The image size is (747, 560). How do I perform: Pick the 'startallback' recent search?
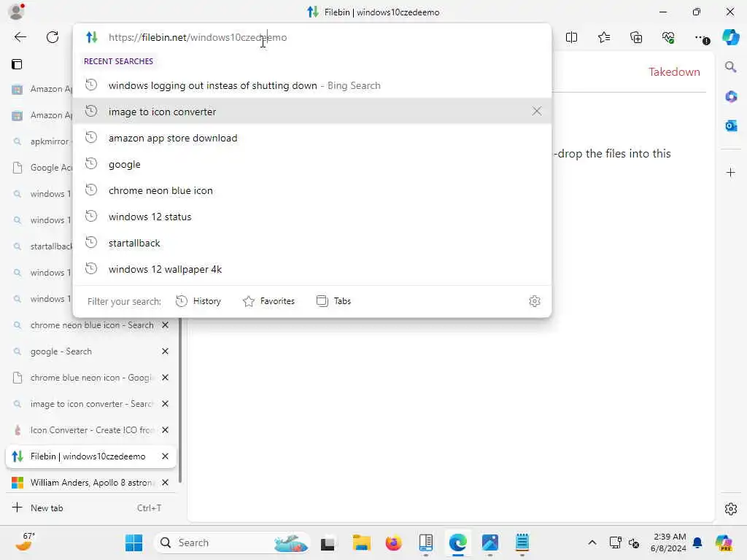tap(312, 243)
